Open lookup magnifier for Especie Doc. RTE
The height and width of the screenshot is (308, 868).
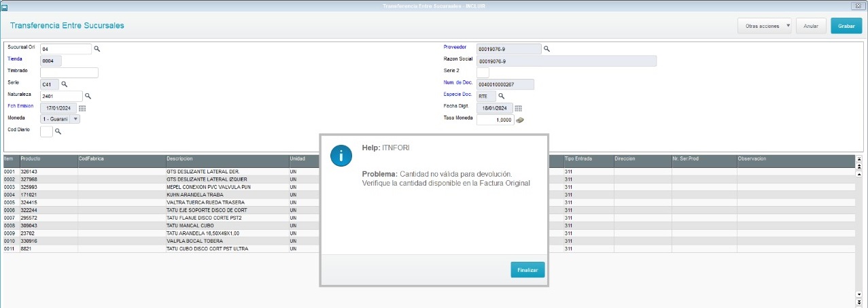(502, 96)
